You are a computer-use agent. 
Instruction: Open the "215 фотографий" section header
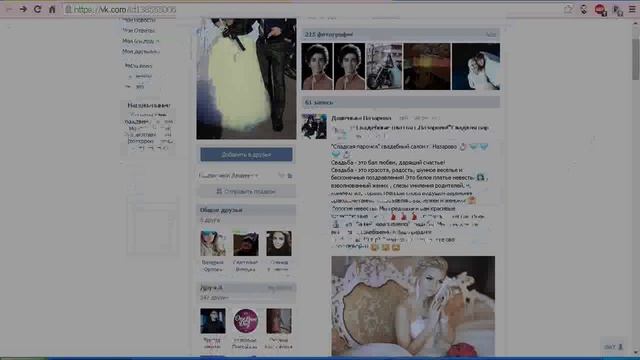pos(400,35)
